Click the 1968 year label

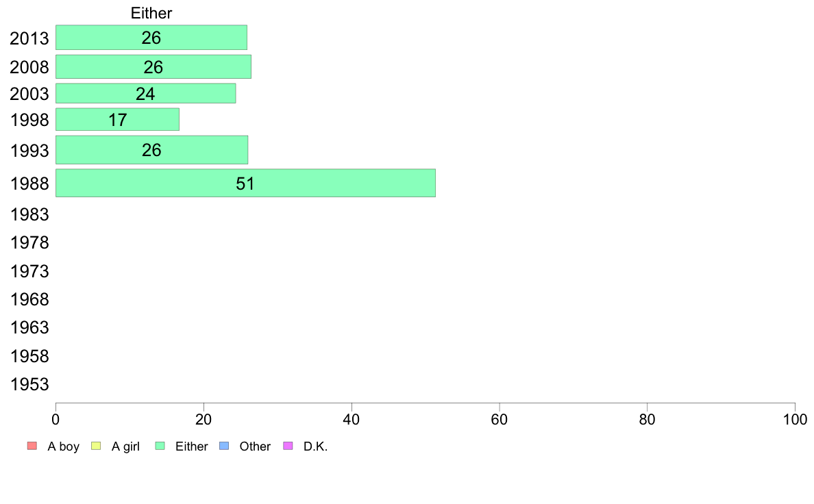tap(29, 299)
